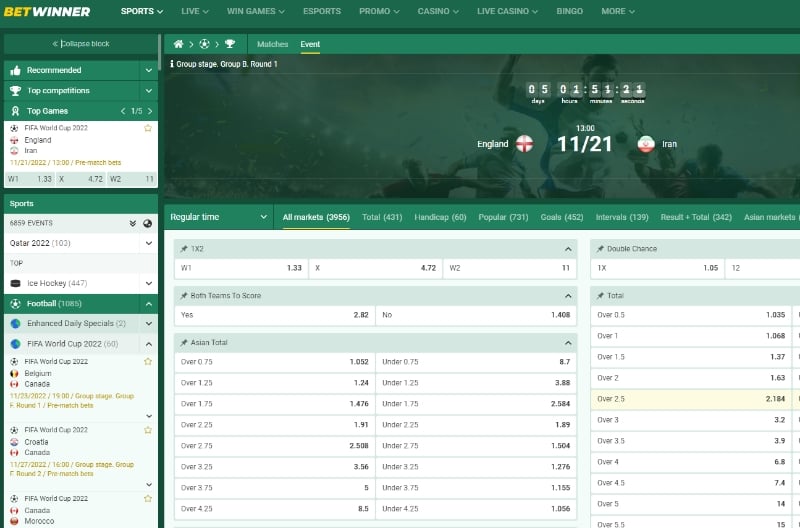Select the Total (431) markets tab

[x=382, y=217]
